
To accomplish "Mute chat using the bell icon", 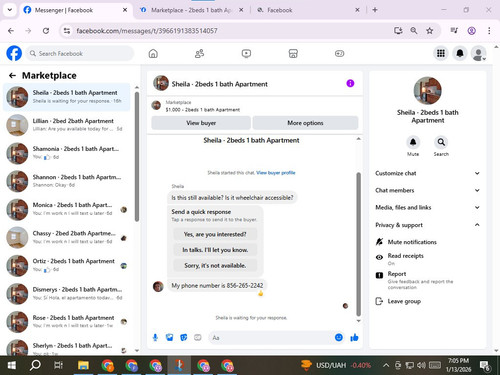I will (x=413, y=142).
